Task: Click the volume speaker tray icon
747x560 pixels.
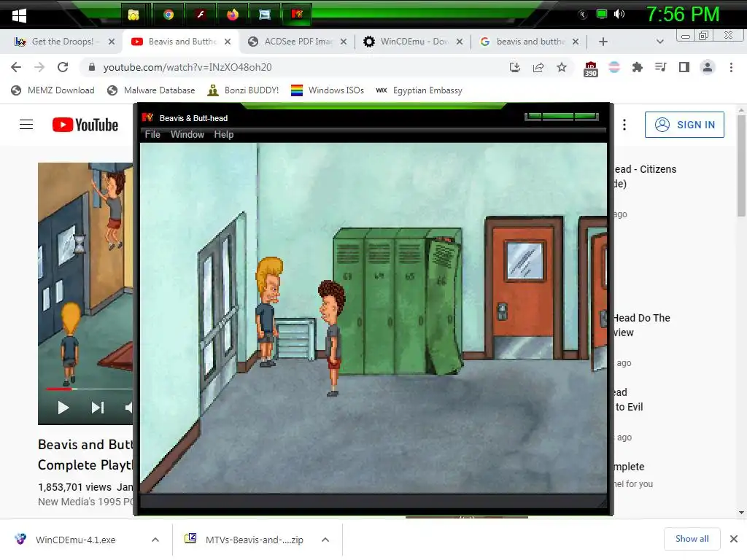Action: (x=619, y=15)
